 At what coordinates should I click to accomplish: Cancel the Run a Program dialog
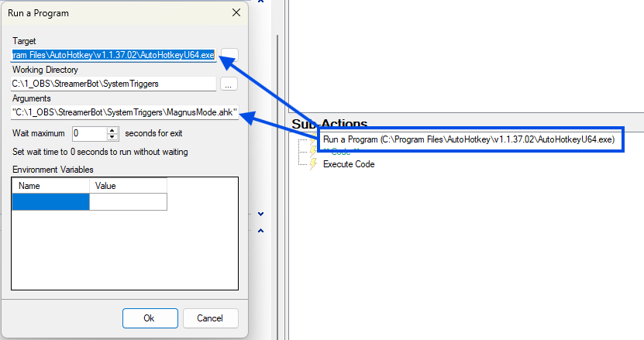click(210, 318)
